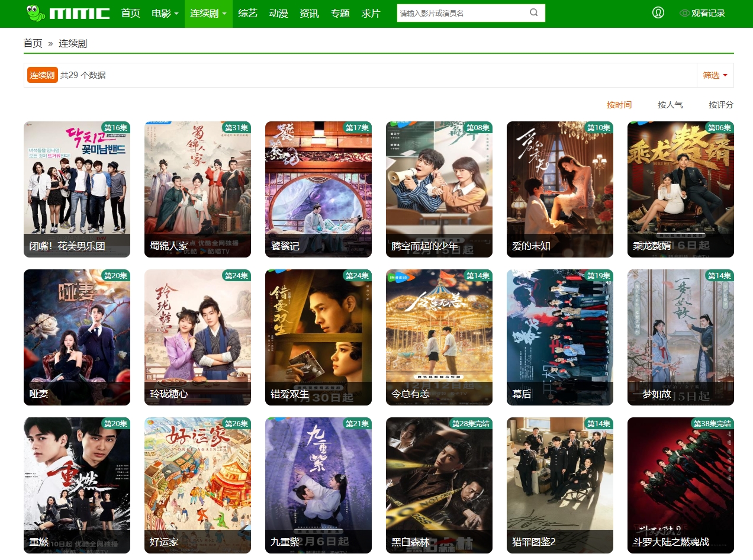Viewport: 753px width, 560px height.
Task: Open the user account icon
Action: point(658,12)
